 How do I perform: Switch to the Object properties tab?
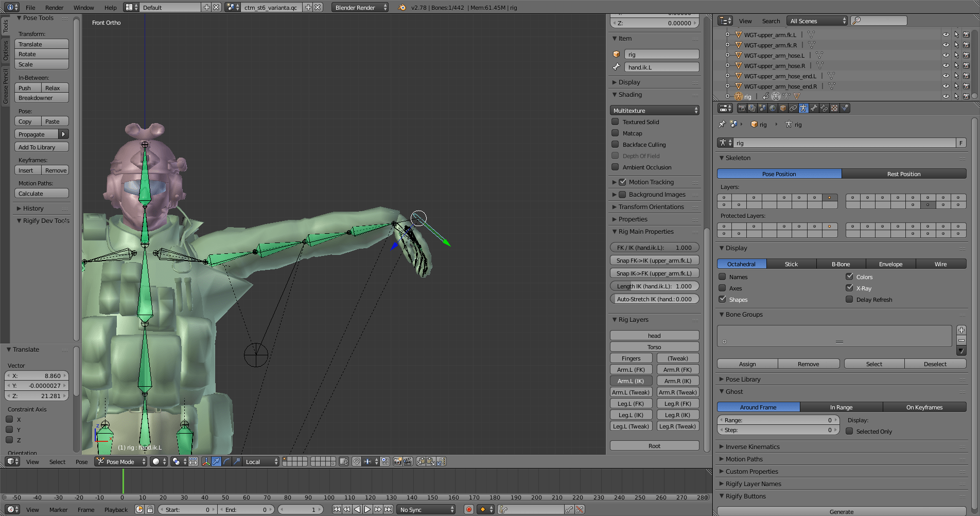click(x=783, y=108)
